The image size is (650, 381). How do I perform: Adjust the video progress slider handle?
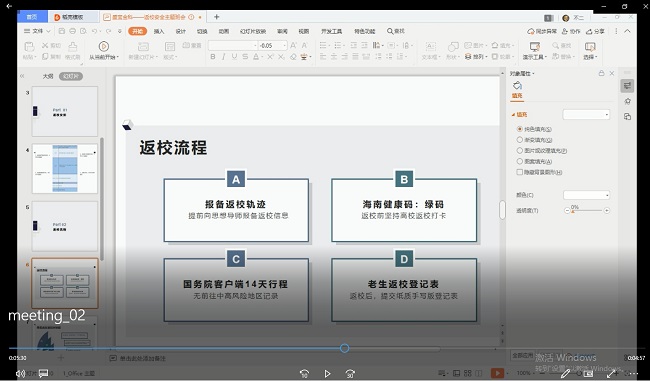pyautogui.click(x=344, y=348)
